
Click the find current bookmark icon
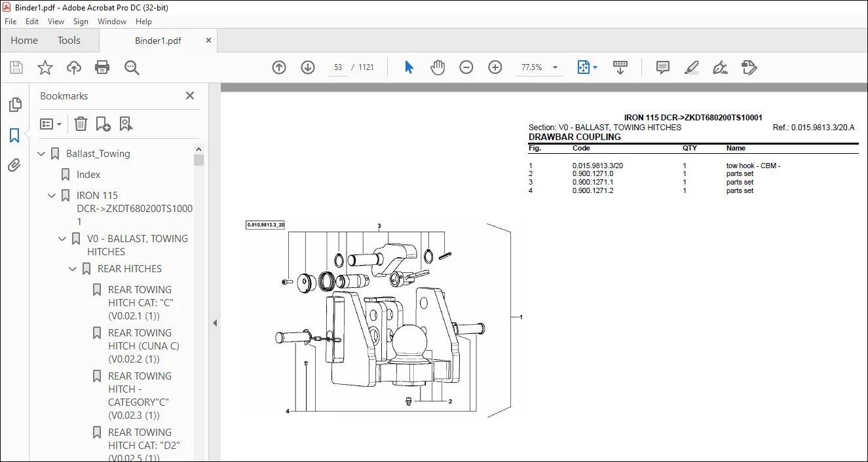[126, 124]
